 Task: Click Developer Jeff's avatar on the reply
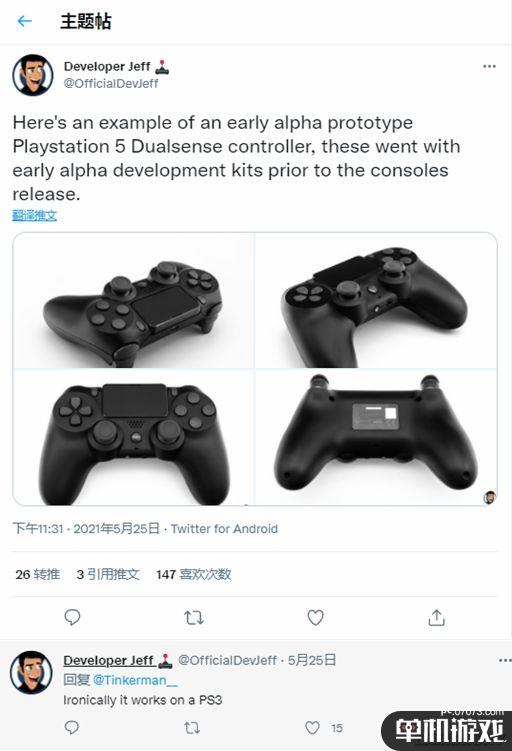[x=32, y=672]
